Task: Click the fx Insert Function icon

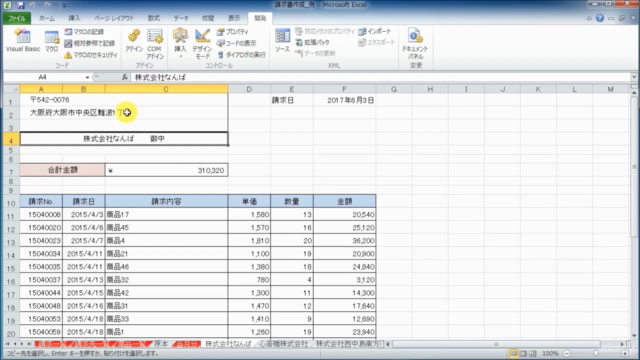Action: [124, 77]
